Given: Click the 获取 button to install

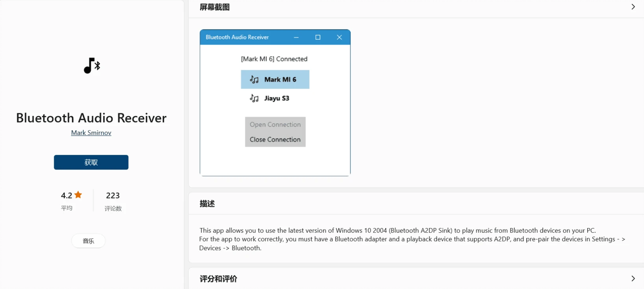Looking at the screenshot, I should [x=91, y=162].
